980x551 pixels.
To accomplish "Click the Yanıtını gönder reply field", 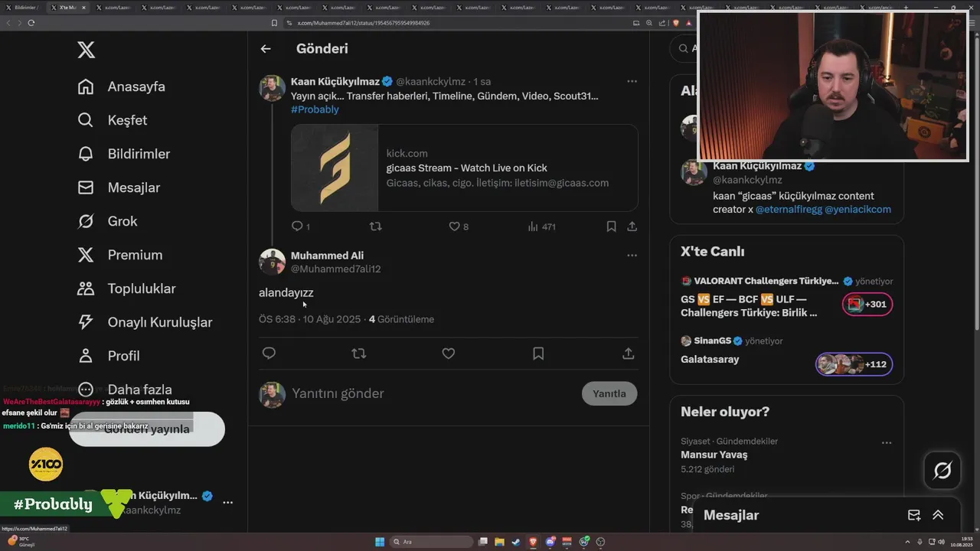I will 433,393.
